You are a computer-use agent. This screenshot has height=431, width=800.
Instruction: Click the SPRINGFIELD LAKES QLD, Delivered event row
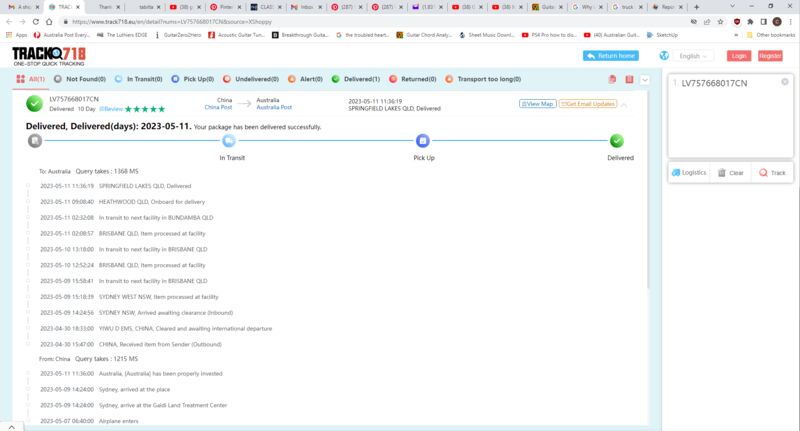(x=116, y=186)
